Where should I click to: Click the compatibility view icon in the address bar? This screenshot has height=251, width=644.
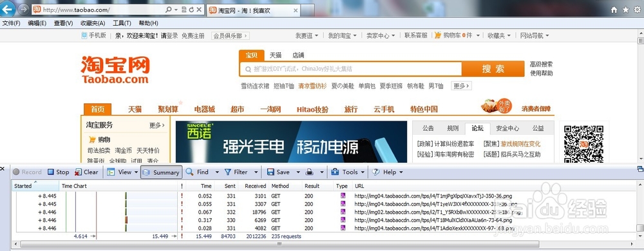(x=184, y=9)
